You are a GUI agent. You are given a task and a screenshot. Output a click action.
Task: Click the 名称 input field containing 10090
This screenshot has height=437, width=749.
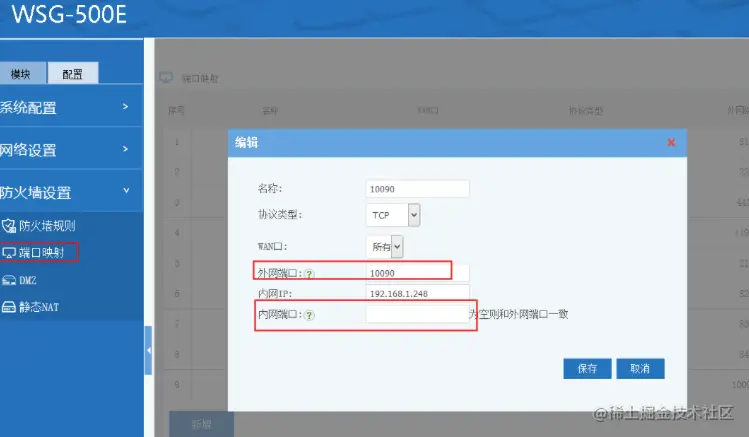(417, 189)
